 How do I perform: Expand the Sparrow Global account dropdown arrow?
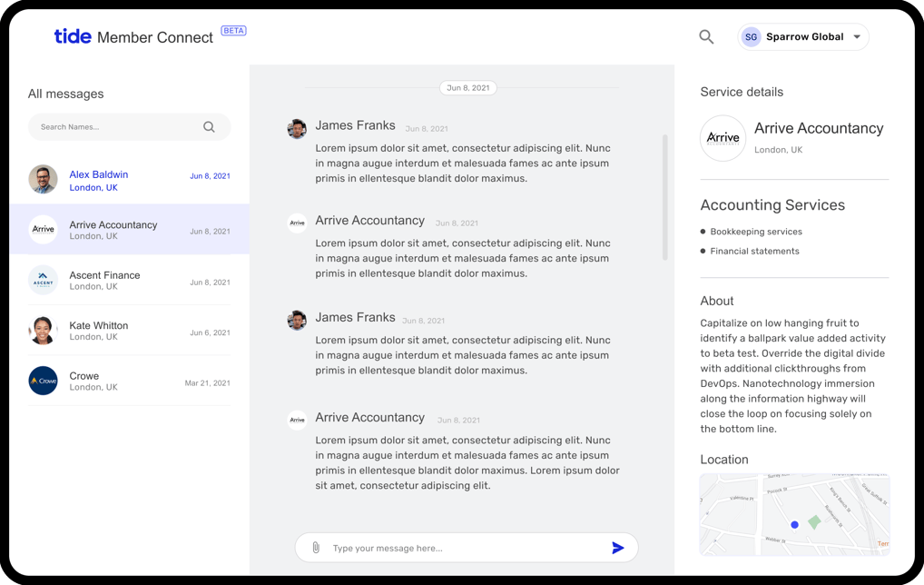(x=857, y=36)
